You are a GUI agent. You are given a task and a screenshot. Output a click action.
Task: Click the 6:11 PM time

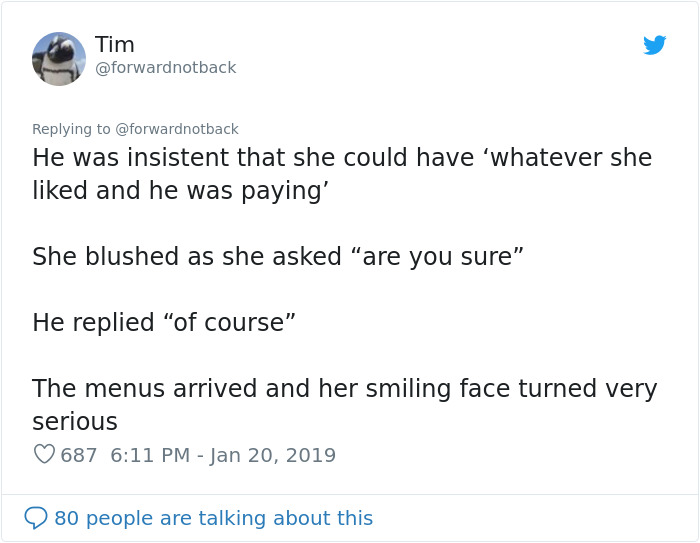(x=150, y=455)
